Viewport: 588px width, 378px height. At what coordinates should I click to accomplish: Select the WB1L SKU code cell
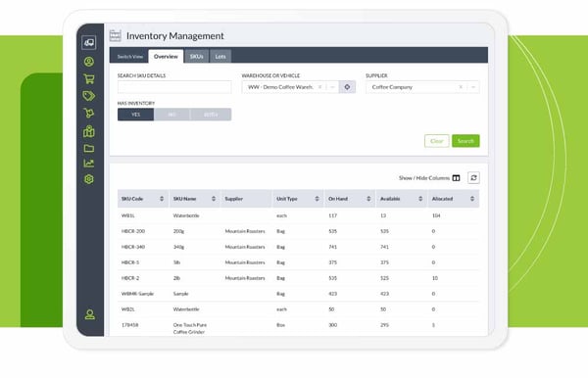[x=128, y=215]
